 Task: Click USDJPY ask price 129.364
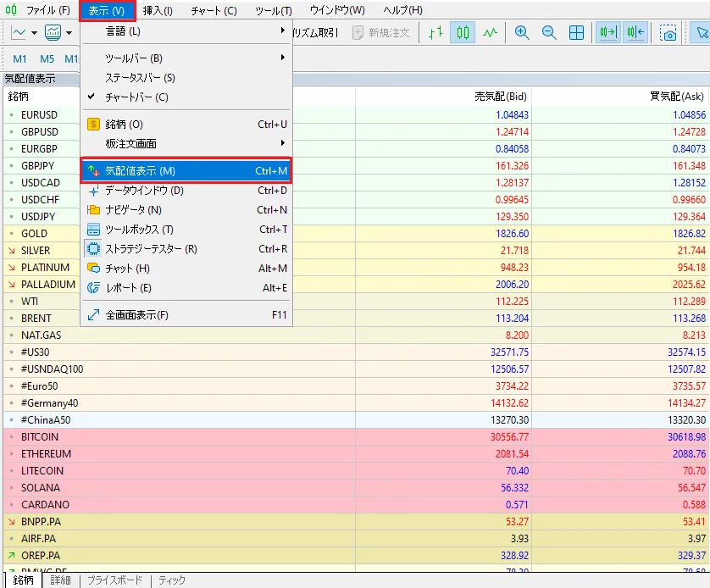pos(689,217)
